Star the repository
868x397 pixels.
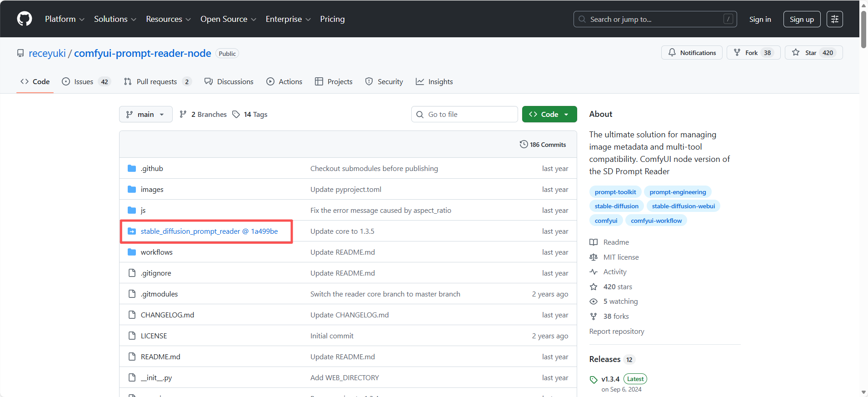[813, 53]
